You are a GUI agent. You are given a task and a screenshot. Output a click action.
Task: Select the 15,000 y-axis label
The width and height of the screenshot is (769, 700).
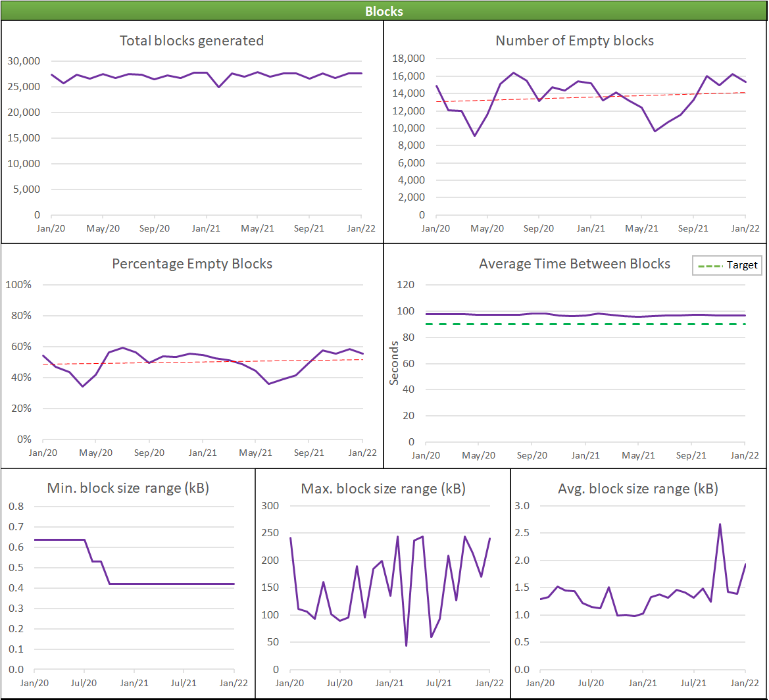[x=24, y=138]
